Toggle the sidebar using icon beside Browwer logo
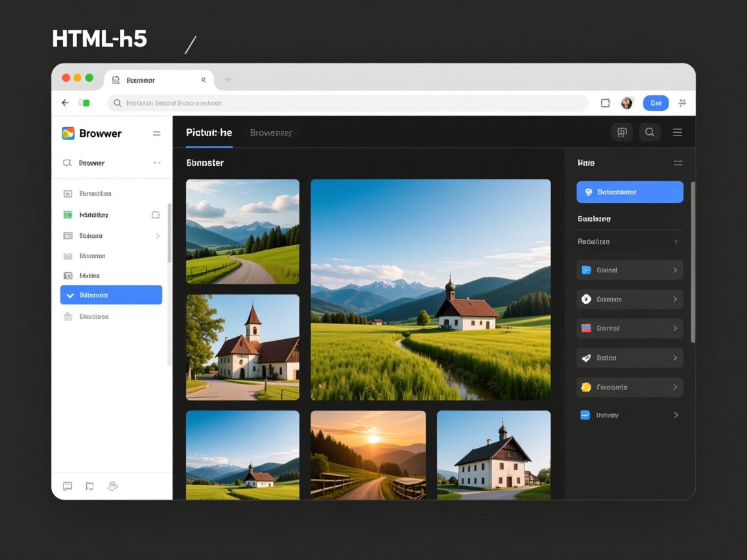 click(x=156, y=134)
